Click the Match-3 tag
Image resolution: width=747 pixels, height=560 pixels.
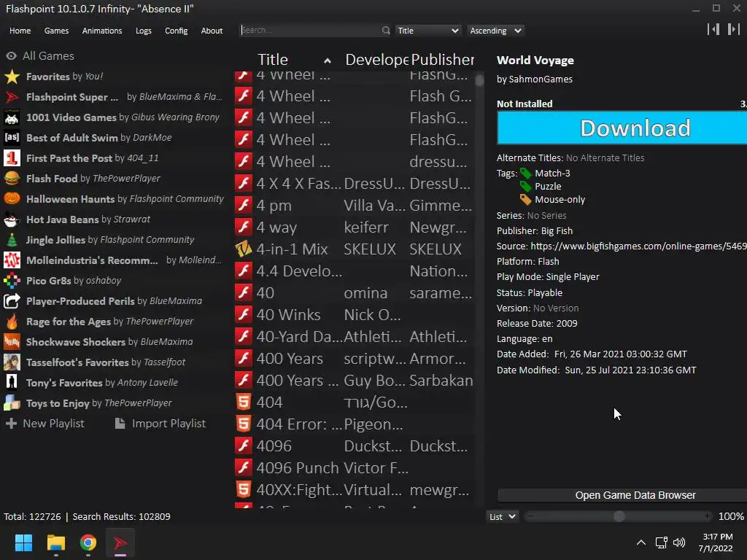pos(552,174)
